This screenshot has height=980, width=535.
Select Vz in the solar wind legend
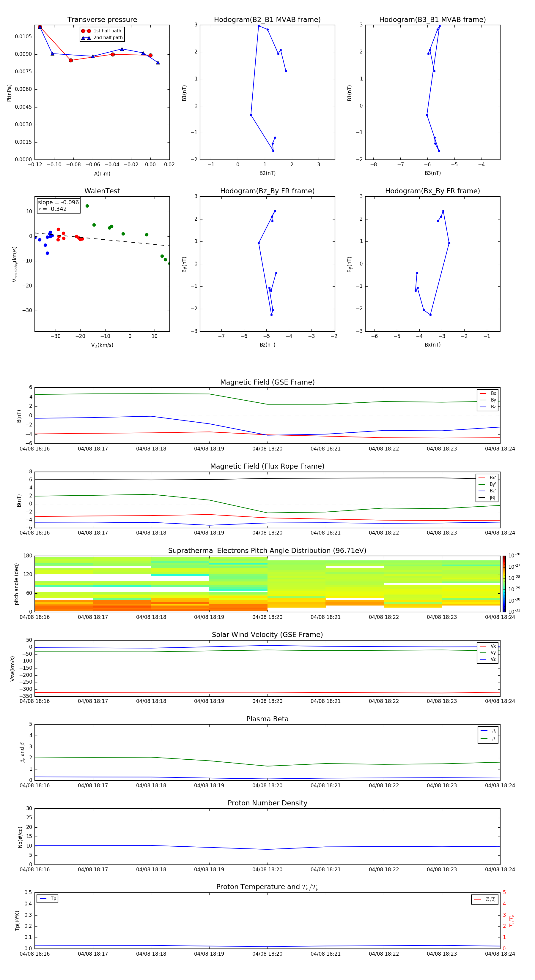488,659
